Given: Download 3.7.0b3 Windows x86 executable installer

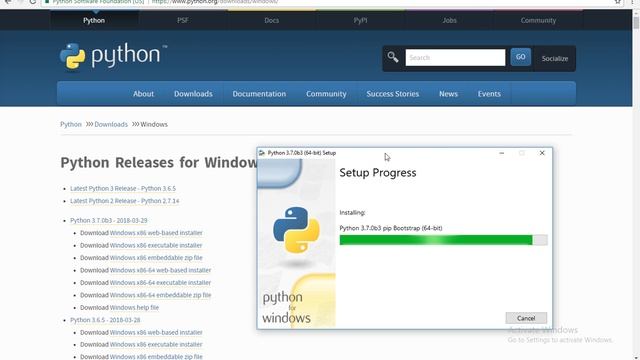Looking at the screenshot, I should [x=156, y=245].
